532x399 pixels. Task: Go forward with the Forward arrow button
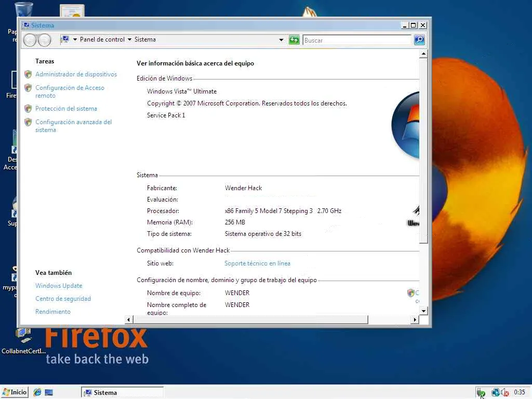tap(44, 40)
